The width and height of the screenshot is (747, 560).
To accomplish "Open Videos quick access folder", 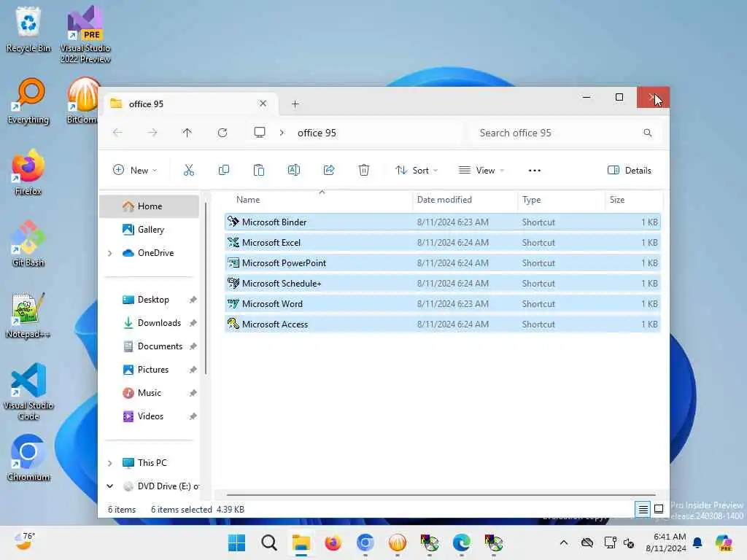I will coord(149,416).
